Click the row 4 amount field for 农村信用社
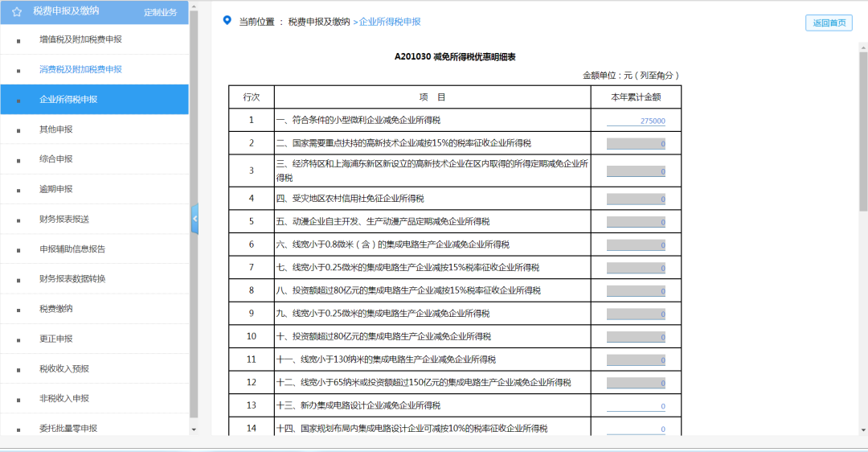The width and height of the screenshot is (868, 452). pyautogui.click(x=636, y=199)
